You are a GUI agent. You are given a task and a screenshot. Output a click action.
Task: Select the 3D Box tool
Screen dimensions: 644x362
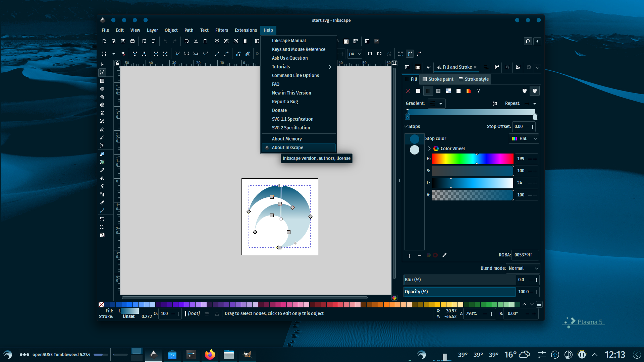click(102, 105)
